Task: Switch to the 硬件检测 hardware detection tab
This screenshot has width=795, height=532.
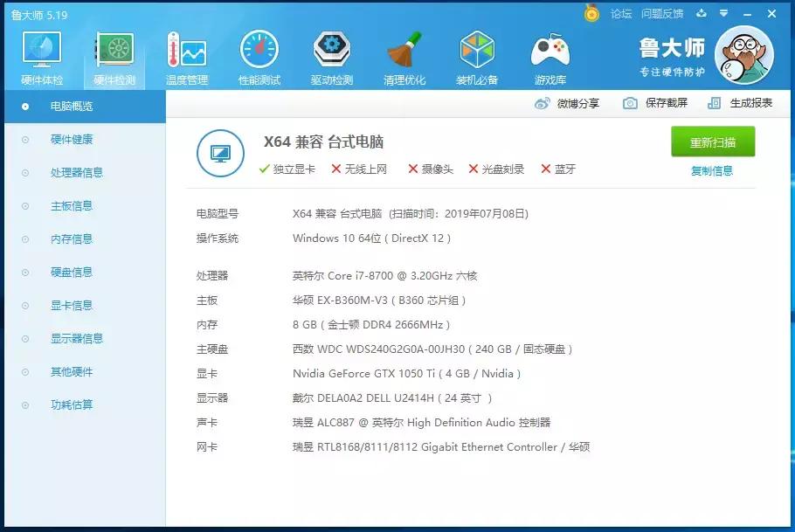Action: 113,54
